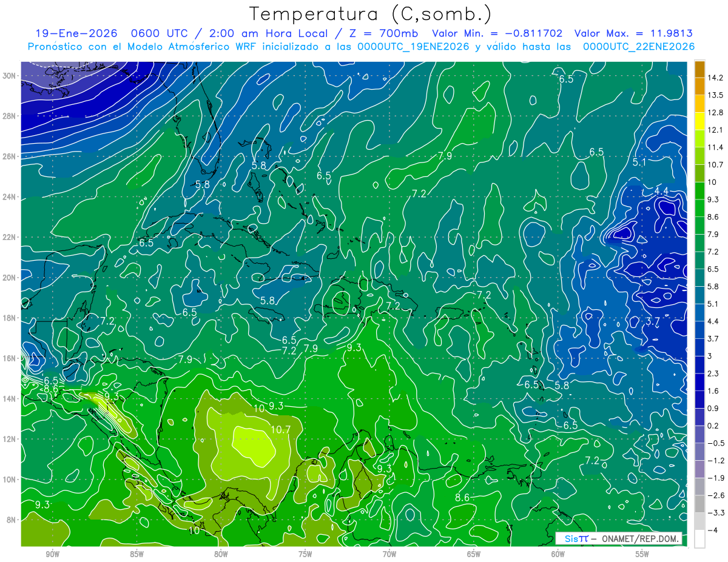This screenshot has width=728, height=562.
Task: Click the title "Temperatura (C,somb.)"
Action: click(371, 14)
